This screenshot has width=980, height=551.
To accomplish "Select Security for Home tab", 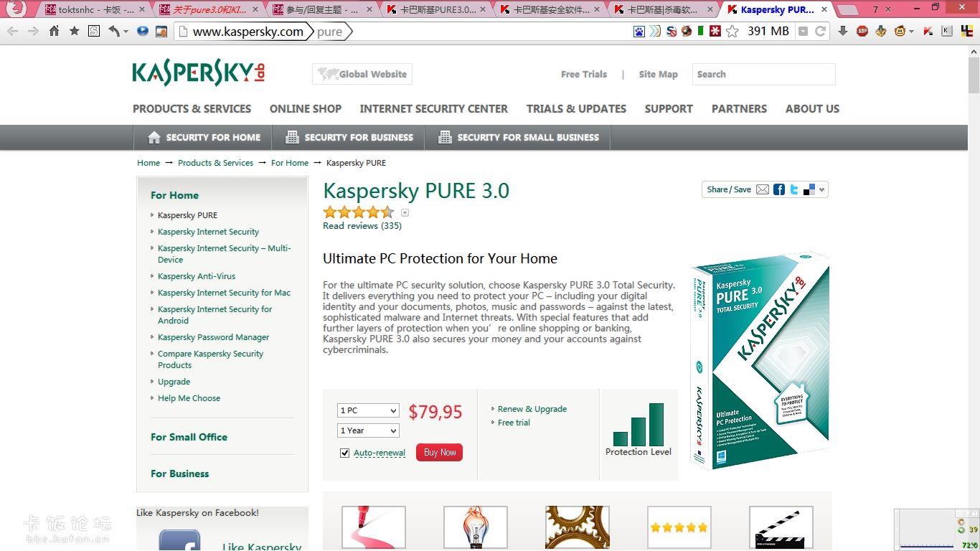I will pos(202,137).
